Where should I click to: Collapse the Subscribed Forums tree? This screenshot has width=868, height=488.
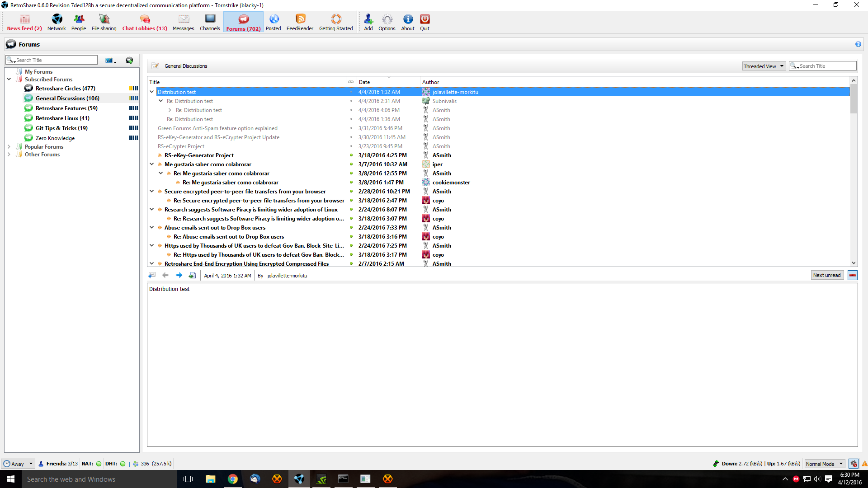pos(9,79)
